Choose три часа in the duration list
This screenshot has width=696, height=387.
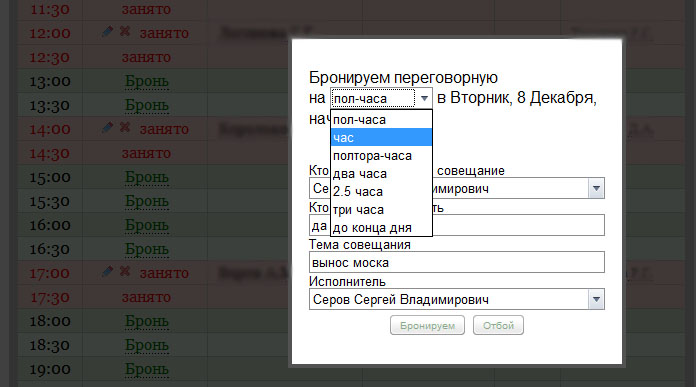(x=381, y=209)
